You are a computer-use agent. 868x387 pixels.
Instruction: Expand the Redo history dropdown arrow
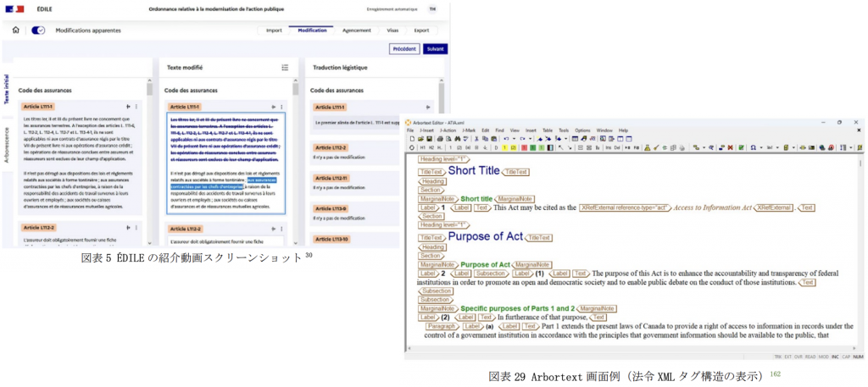point(530,139)
